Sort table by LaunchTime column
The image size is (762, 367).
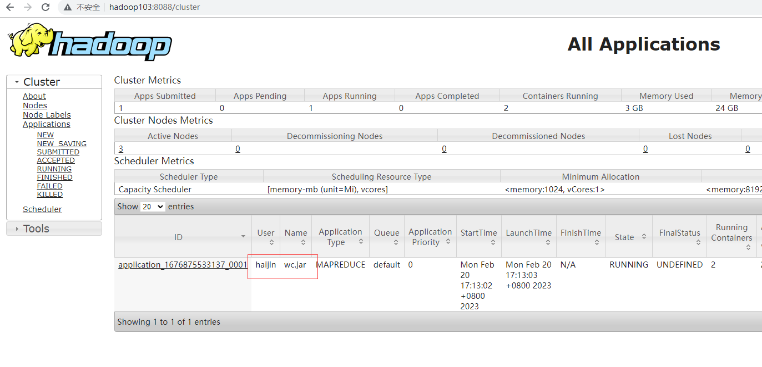pyautogui.click(x=528, y=237)
